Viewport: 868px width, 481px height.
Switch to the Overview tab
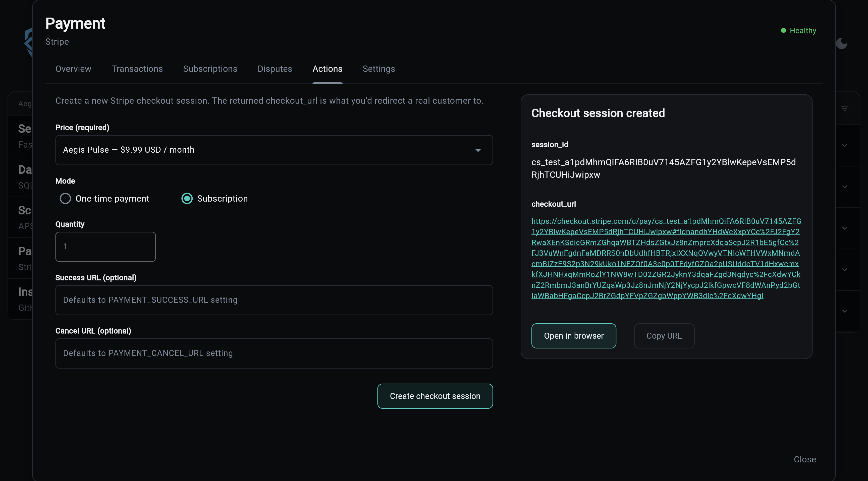(73, 69)
